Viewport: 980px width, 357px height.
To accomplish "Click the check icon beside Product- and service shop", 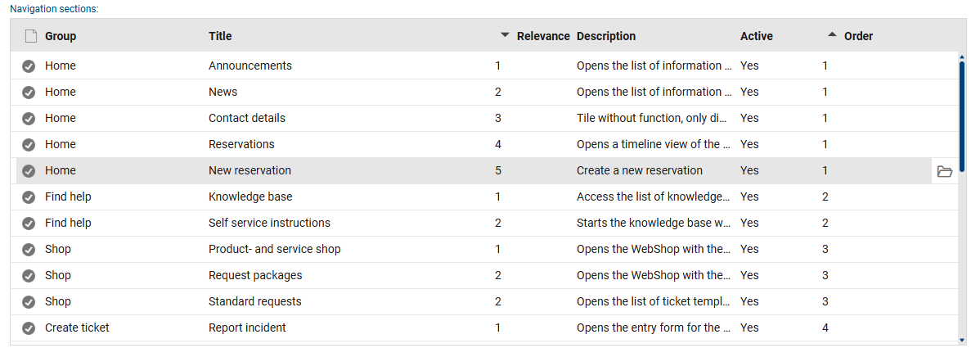I will point(29,250).
